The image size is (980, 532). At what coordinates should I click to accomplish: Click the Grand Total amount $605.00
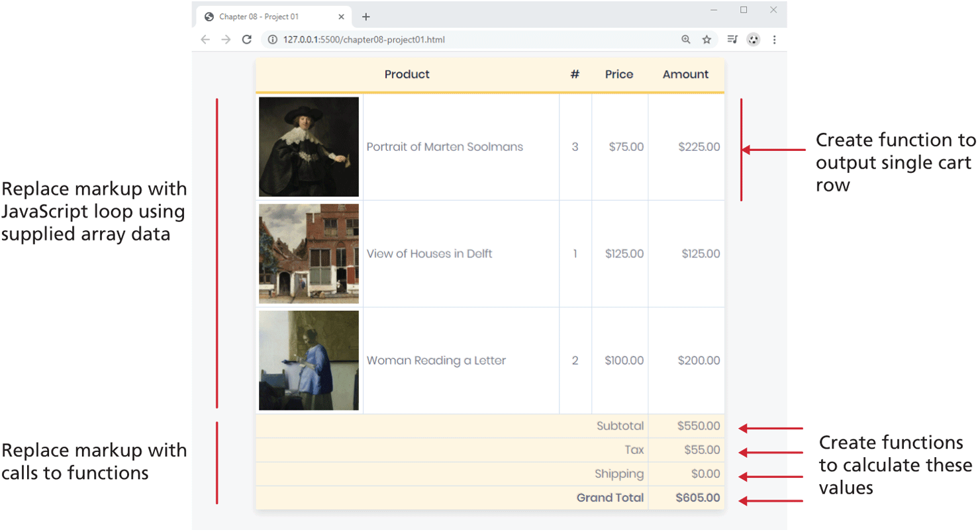click(697, 498)
